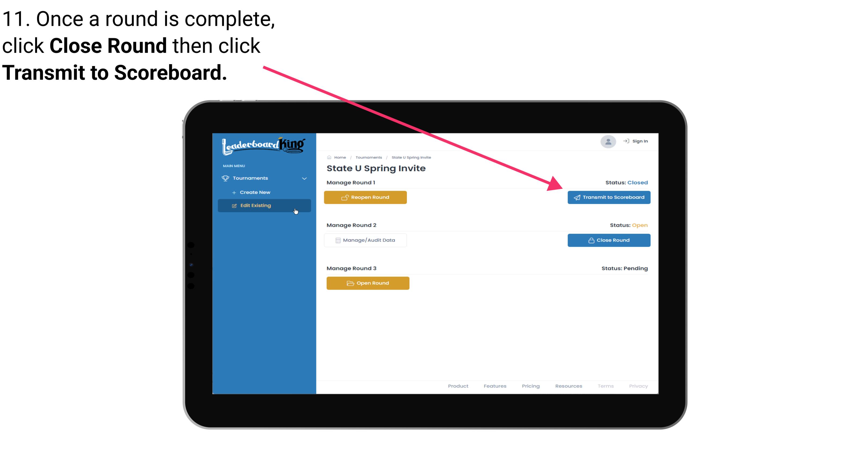Click the Tournaments breadcrumb link
The height and width of the screenshot is (467, 868).
(x=368, y=157)
